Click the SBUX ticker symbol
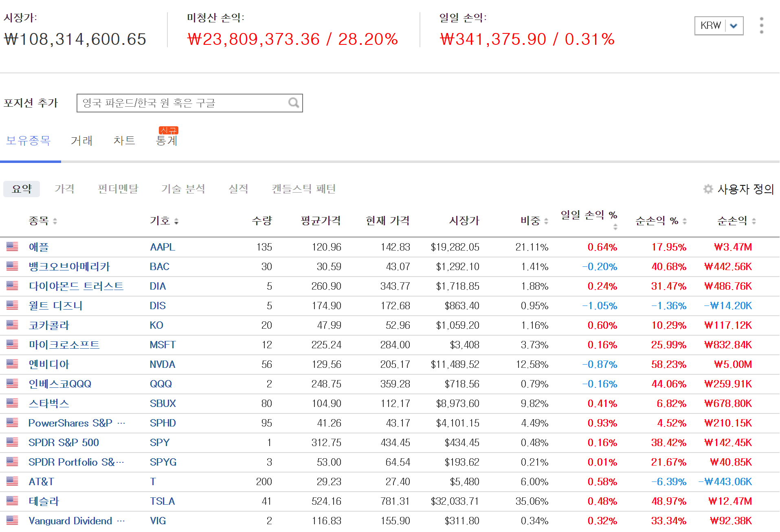Viewport: 780px width, 532px height. tap(163, 403)
